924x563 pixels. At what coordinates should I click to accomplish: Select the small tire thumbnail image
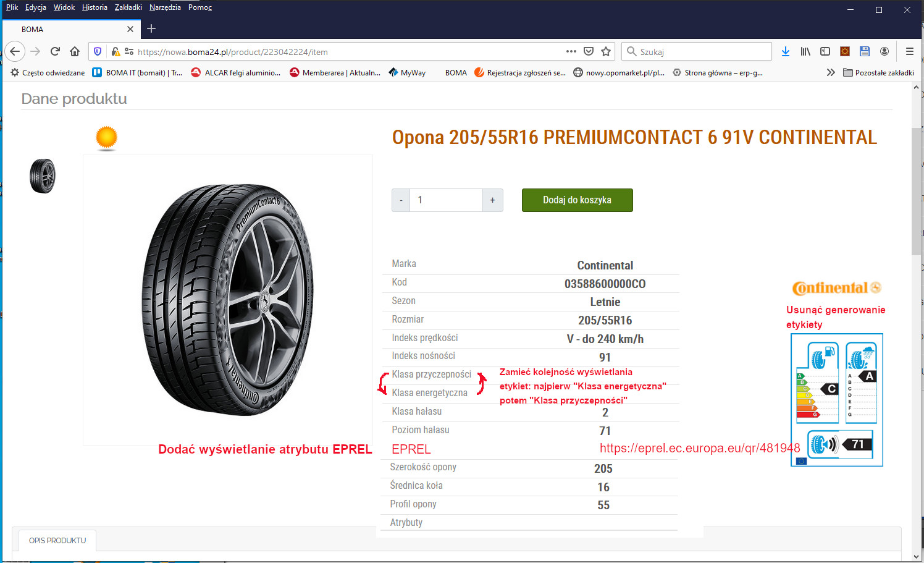click(43, 176)
